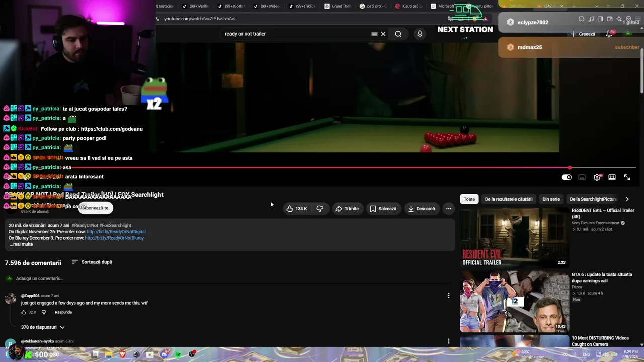Dislike the video with thumbs-down icon
Viewport: 644px width, 362px height.
click(320, 209)
